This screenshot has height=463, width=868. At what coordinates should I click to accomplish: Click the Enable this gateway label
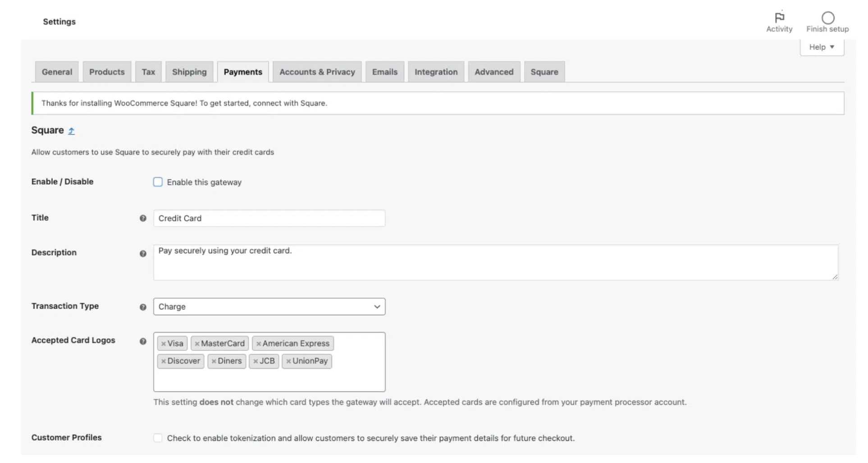pos(205,183)
